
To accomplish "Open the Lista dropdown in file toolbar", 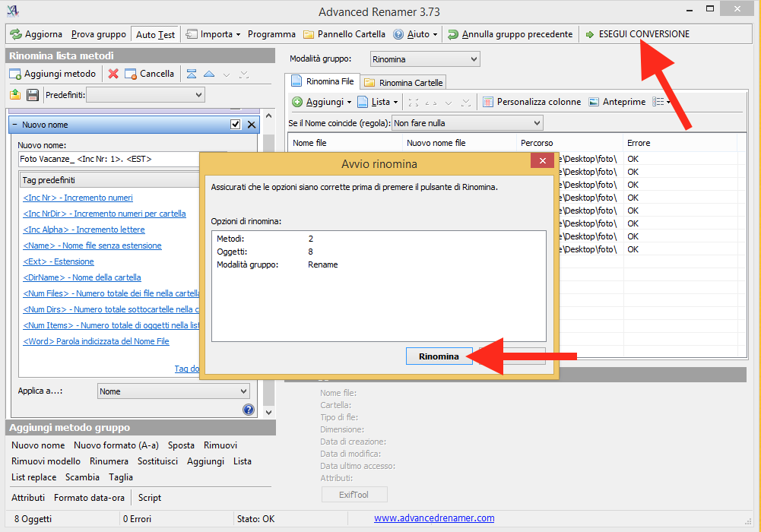I will point(378,102).
